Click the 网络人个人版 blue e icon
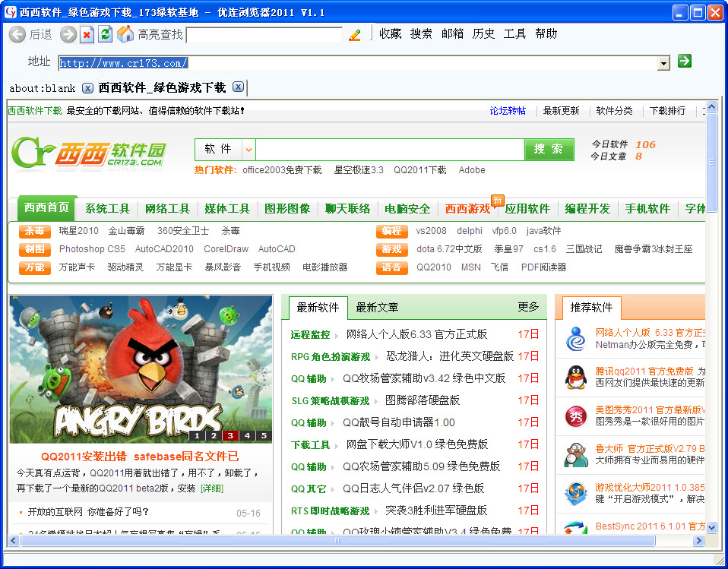728x569 pixels. coord(576,339)
